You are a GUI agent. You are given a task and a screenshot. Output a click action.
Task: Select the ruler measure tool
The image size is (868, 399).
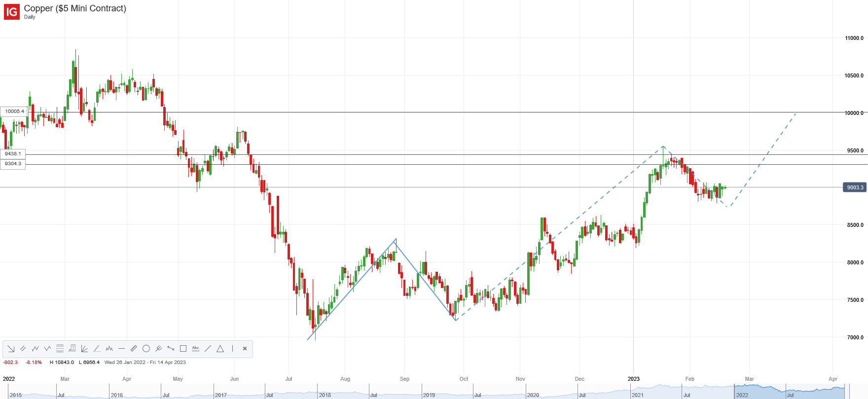click(134, 349)
